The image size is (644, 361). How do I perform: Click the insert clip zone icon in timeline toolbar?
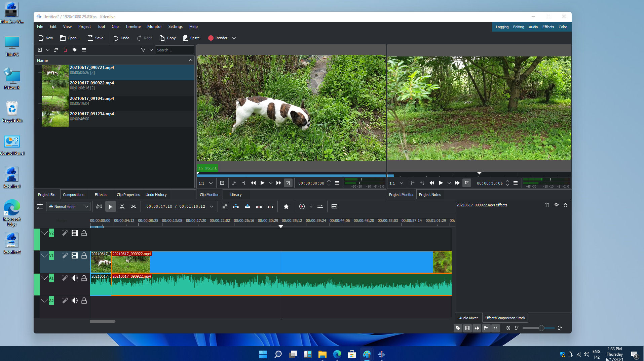pos(236,206)
